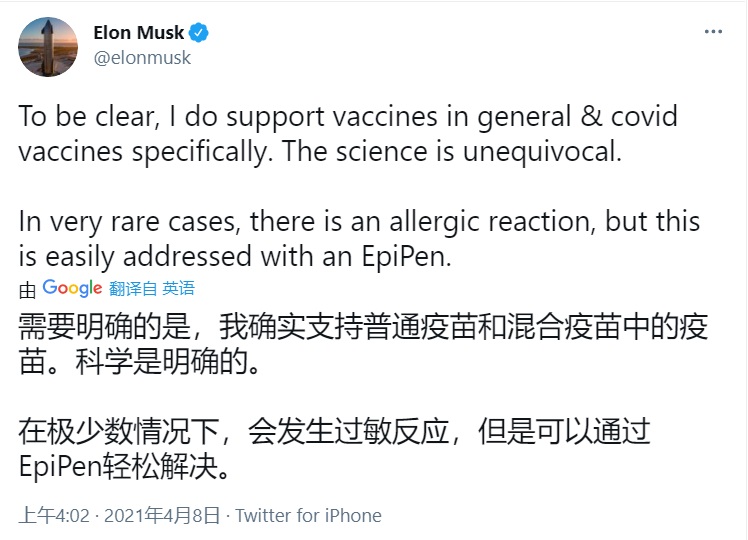Click Elon Musk's rocket profile avatar

48,47
